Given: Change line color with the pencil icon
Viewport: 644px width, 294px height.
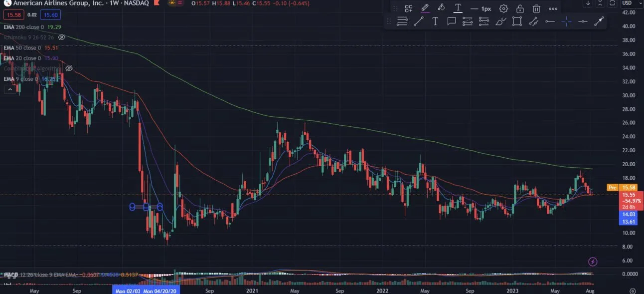Looking at the screenshot, I should [x=425, y=8].
